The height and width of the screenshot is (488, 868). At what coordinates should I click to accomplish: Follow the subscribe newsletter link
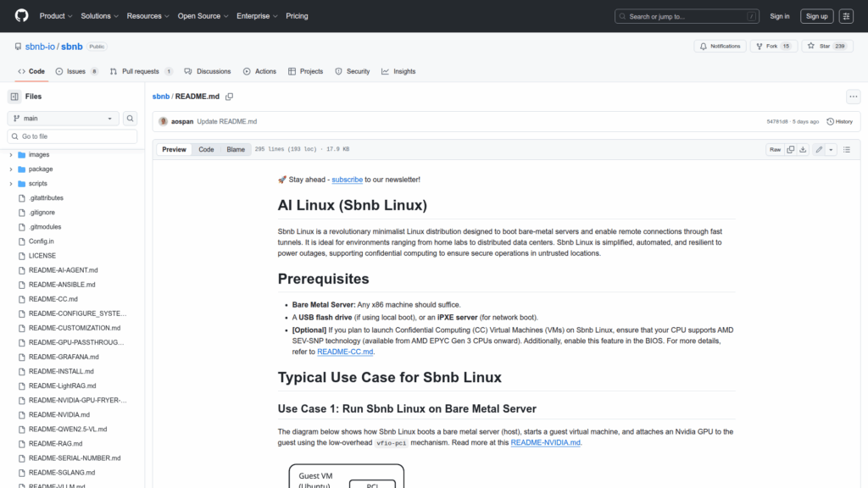tap(347, 180)
